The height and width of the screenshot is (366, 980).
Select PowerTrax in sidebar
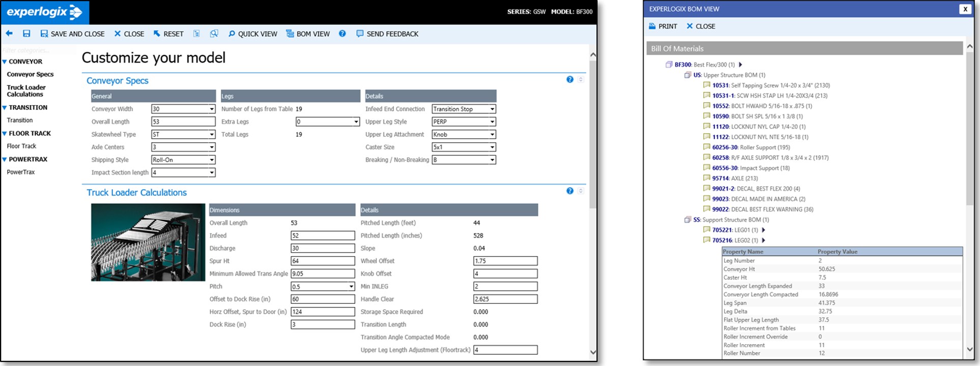[21, 172]
